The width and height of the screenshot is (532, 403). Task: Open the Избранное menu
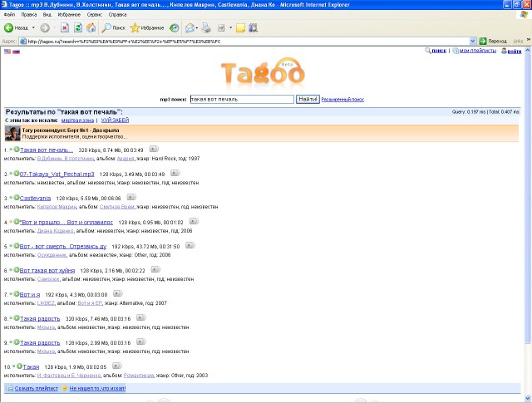[69, 15]
